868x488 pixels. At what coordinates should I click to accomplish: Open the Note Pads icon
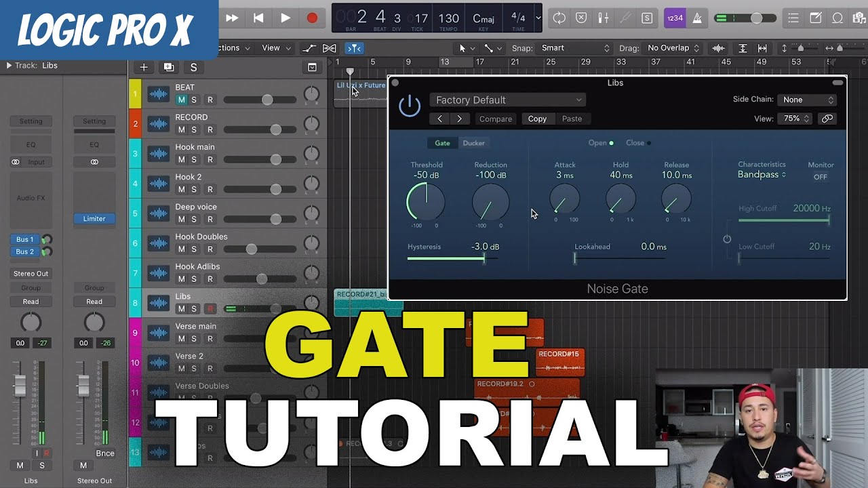pyautogui.click(x=816, y=18)
